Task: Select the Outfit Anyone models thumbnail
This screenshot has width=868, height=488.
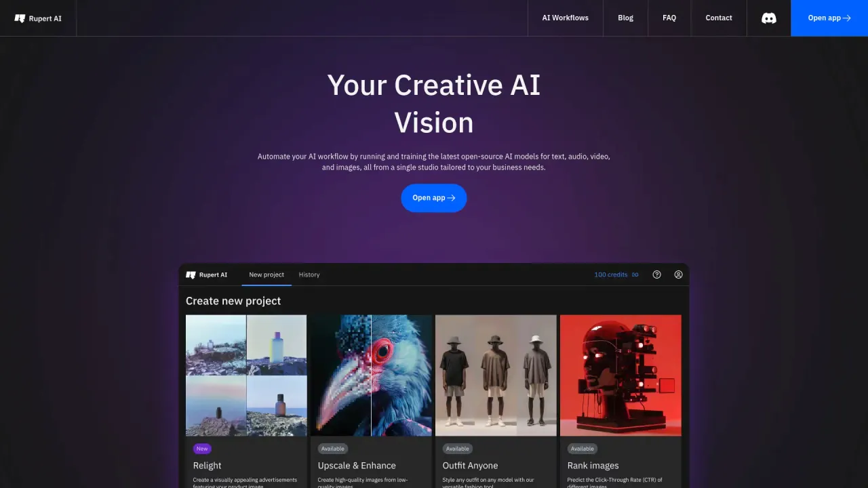Action: tap(496, 375)
